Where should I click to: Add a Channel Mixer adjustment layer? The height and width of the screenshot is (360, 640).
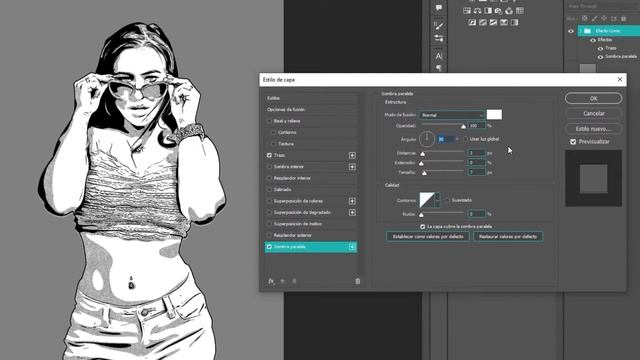click(509, 11)
